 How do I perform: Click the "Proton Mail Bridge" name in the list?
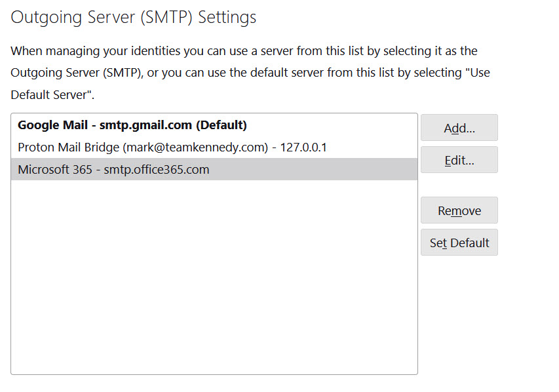69,147
